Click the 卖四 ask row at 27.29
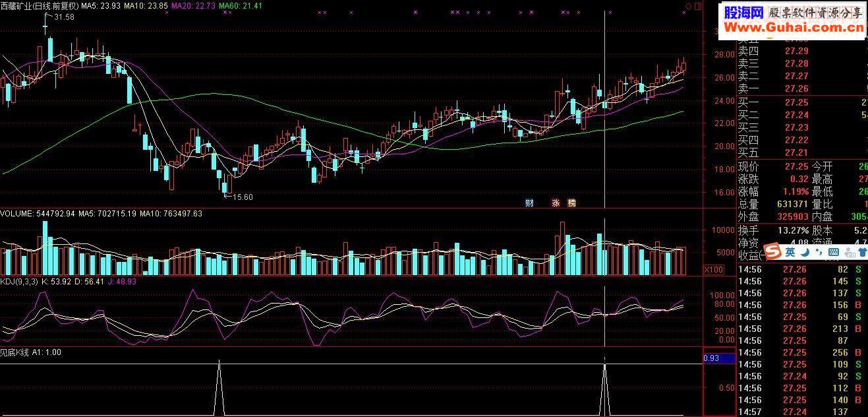This screenshot has width=868, height=417. (801, 51)
